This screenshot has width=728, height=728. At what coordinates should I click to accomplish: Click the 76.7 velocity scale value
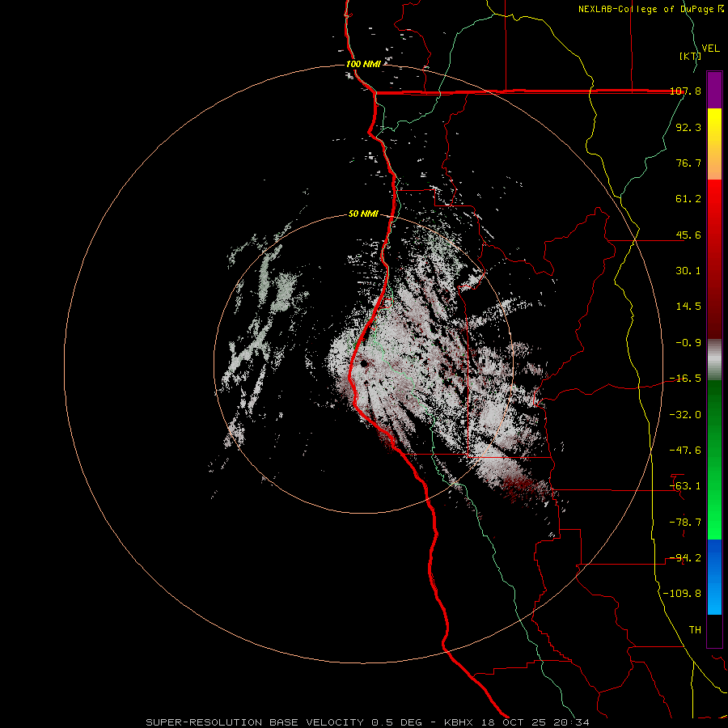coord(688,163)
